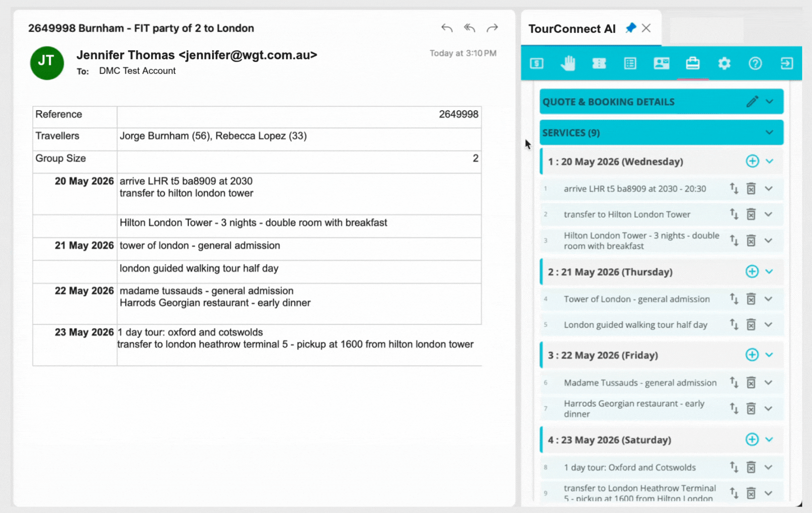This screenshot has height=513, width=812.
Task: Expand the Quote & Booking Details section
Action: coord(769,102)
